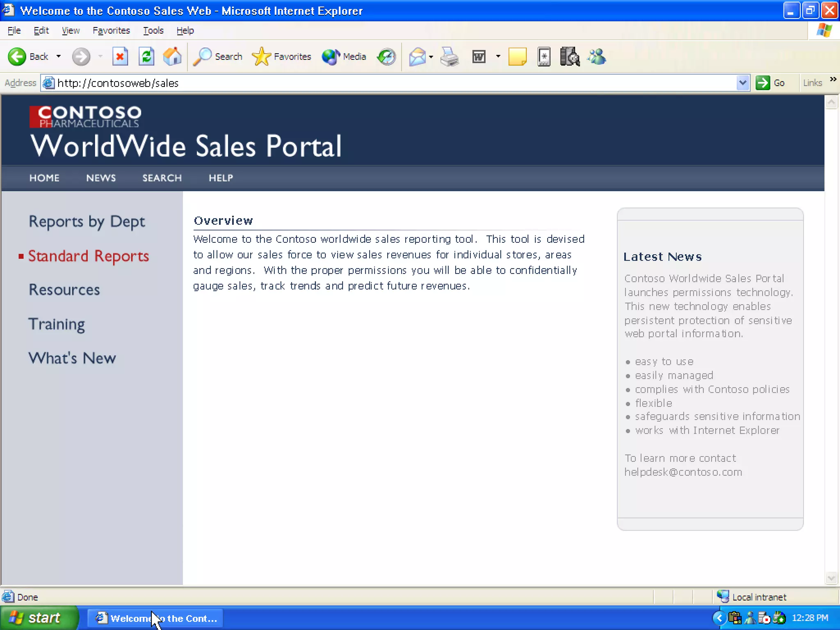Click into the address URL field
Viewport: 840px width, 630px height.
[x=369, y=83]
